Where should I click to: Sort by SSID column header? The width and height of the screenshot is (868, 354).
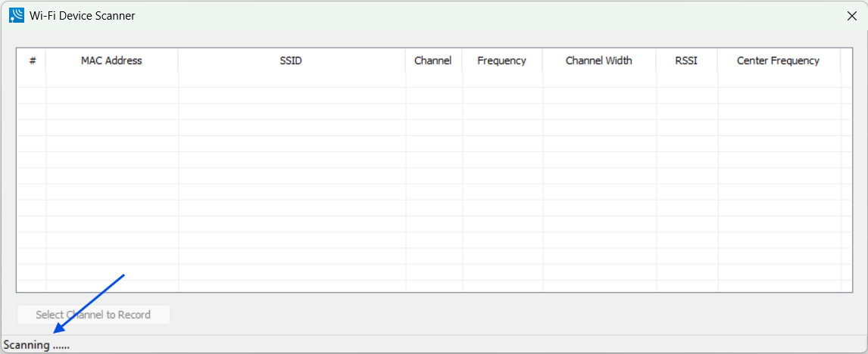(291, 61)
